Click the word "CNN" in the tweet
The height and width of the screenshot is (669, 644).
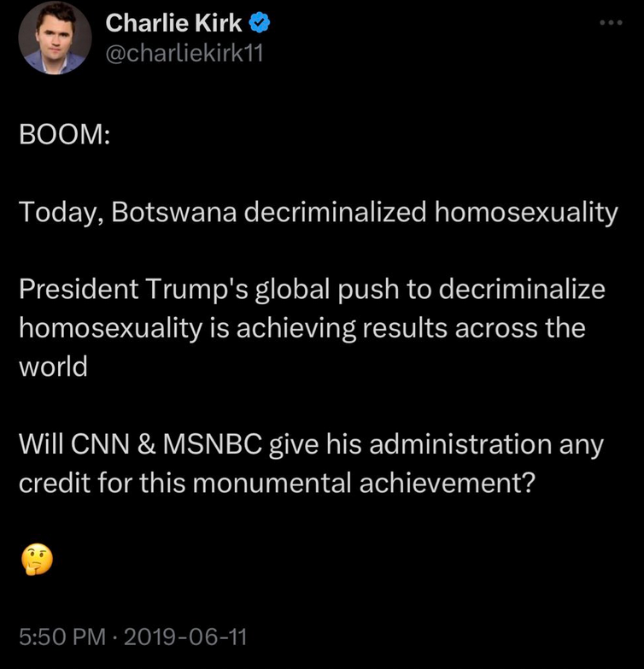coord(100,444)
